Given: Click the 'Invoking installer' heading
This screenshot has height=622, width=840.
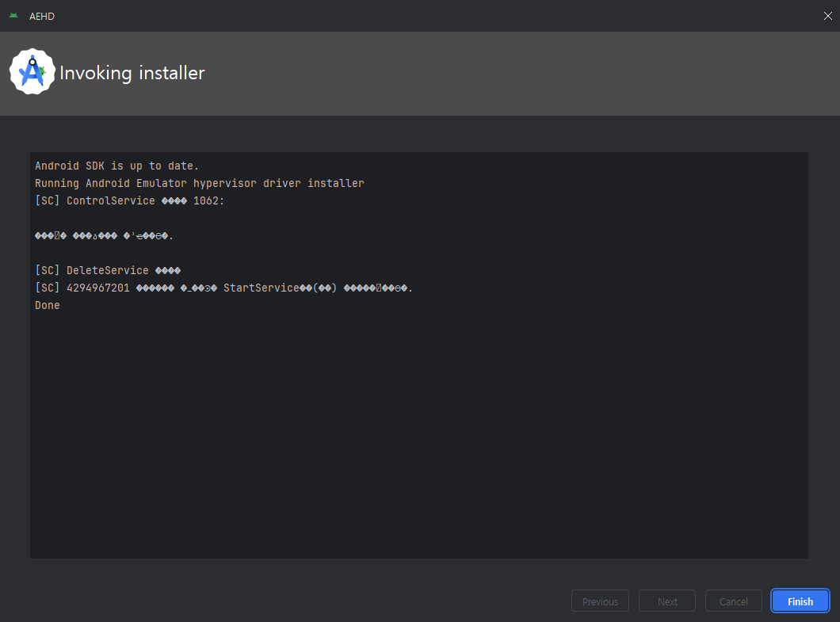Looking at the screenshot, I should [x=132, y=73].
